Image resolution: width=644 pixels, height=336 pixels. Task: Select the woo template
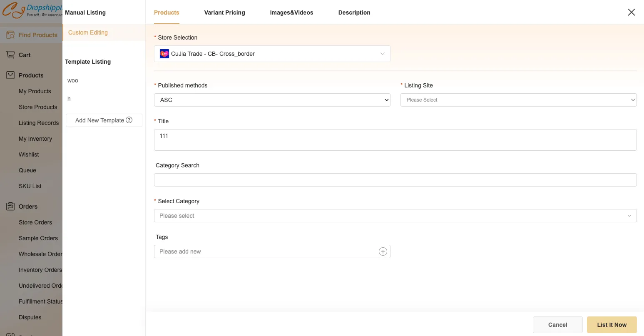pyautogui.click(x=73, y=80)
